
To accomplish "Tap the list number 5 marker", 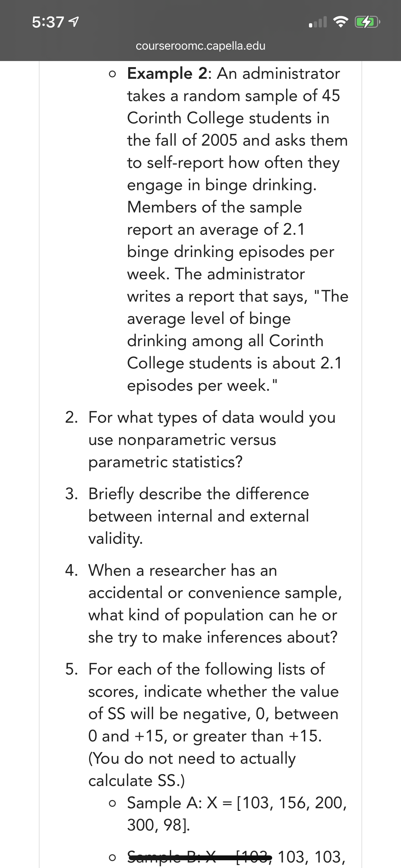I will click(x=71, y=669).
